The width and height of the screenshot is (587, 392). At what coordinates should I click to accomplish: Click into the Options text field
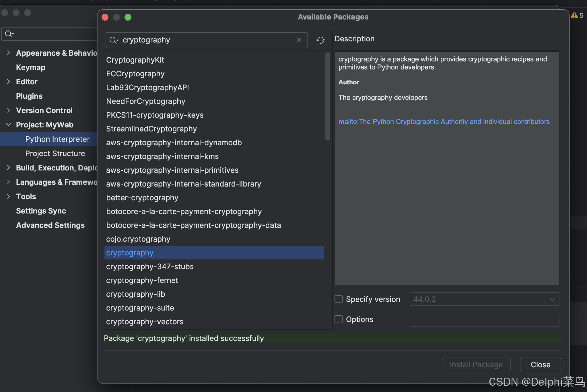(484, 319)
